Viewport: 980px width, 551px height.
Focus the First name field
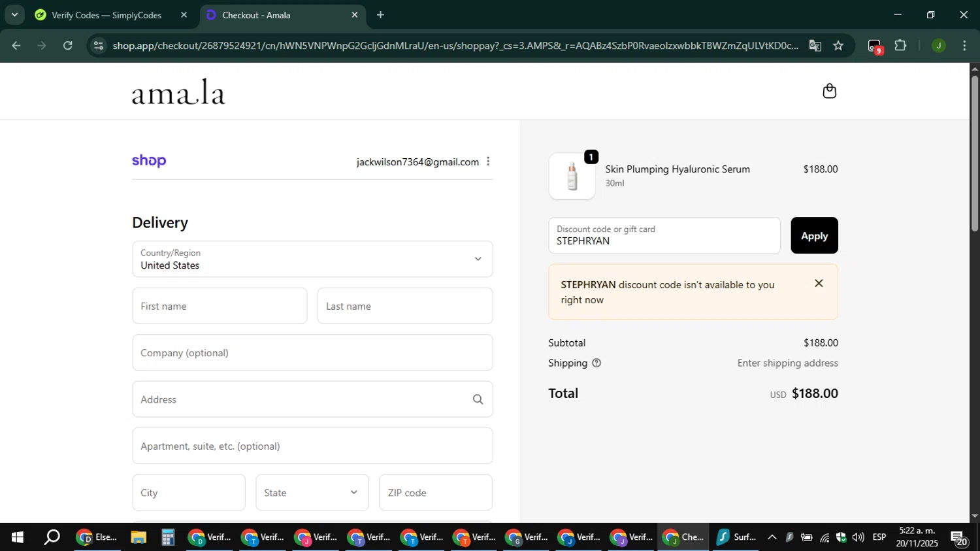pos(220,306)
